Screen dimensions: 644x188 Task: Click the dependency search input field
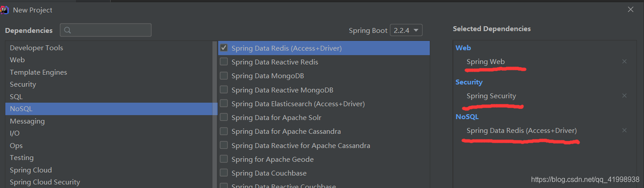pyautogui.click(x=106, y=30)
